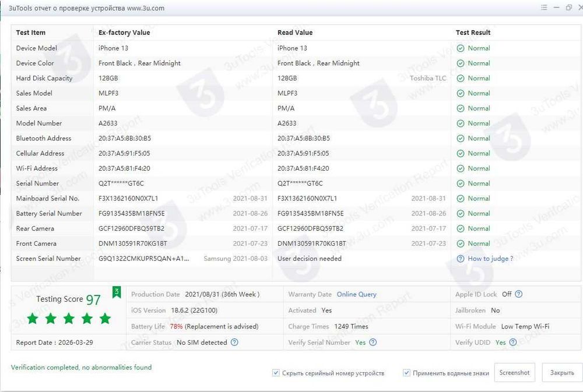583x392 pixels.
Task: Click the check icon in Cellular Address row
Action: (x=461, y=153)
